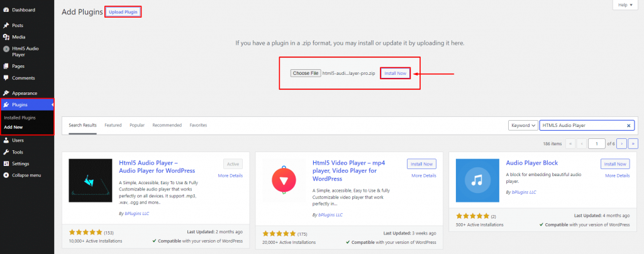Switch to the Featured tab
This screenshot has width=644, height=254.
tap(113, 126)
